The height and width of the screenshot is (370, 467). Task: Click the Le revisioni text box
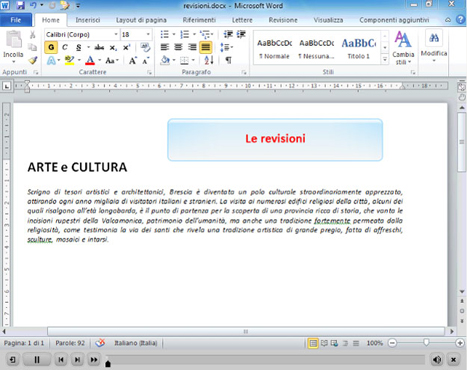click(275, 140)
